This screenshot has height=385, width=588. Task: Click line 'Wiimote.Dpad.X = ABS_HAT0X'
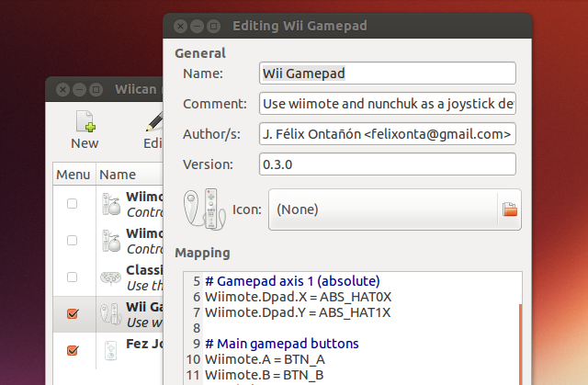point(298,297)
